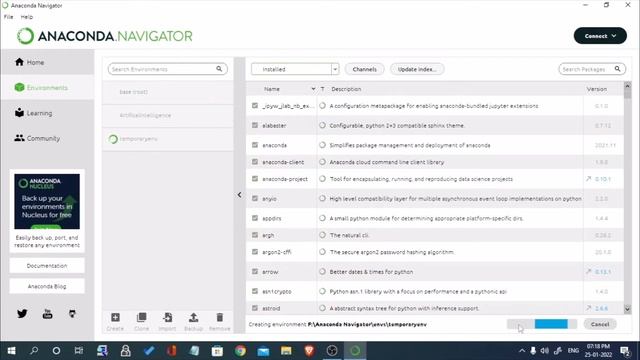Open the Documentation link
Screen dimensions: 640x360
47,266
